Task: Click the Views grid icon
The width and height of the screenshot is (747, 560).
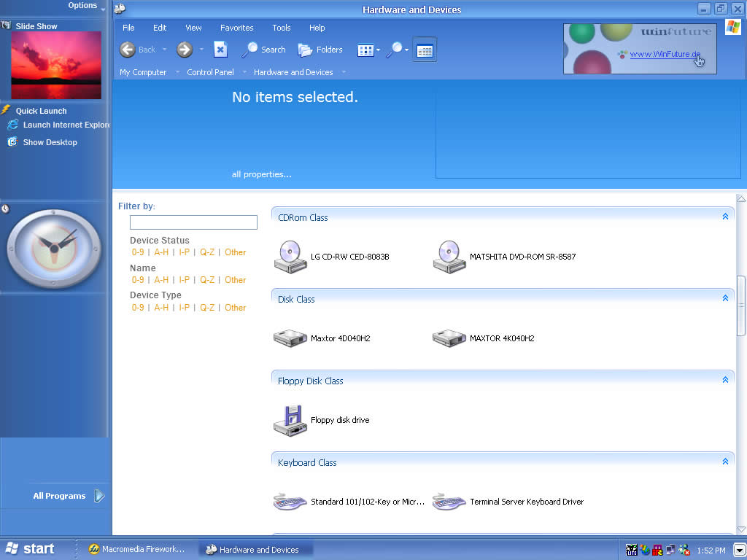Action: point(365,50)
